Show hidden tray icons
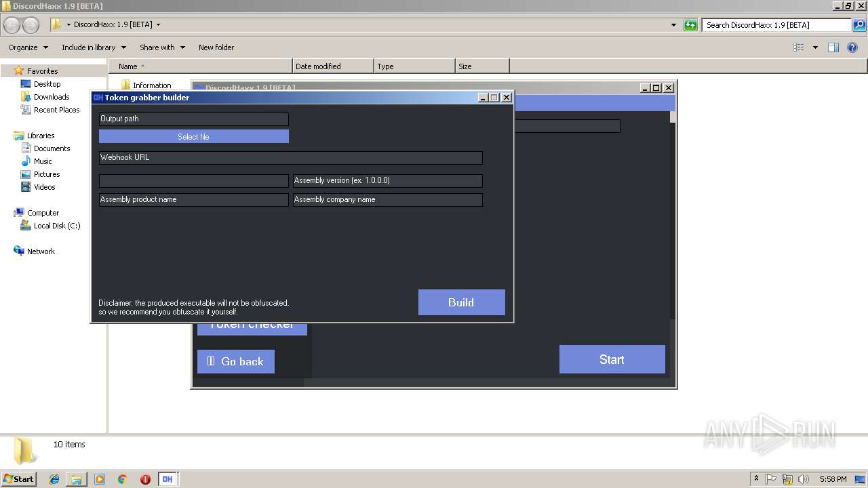The image size is (868, 488). click(x=756, y=479)
